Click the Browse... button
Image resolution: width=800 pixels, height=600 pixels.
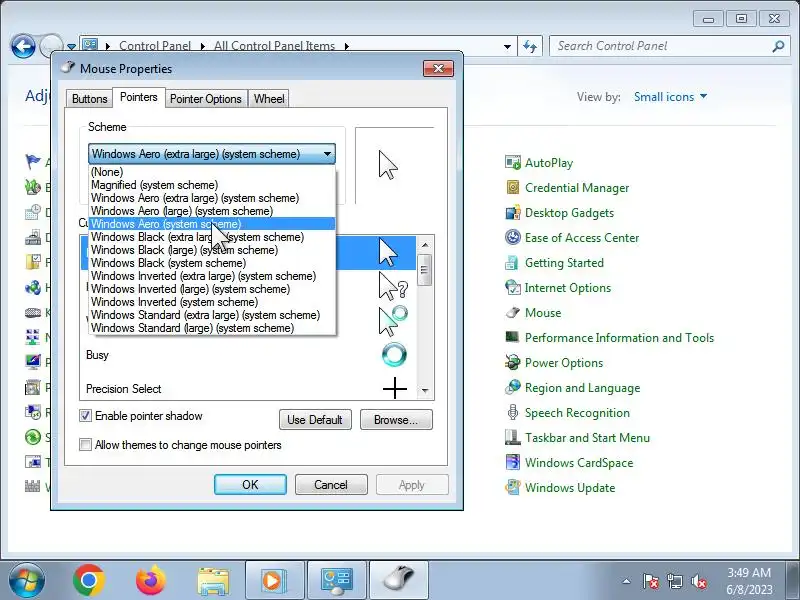[396, 420]
